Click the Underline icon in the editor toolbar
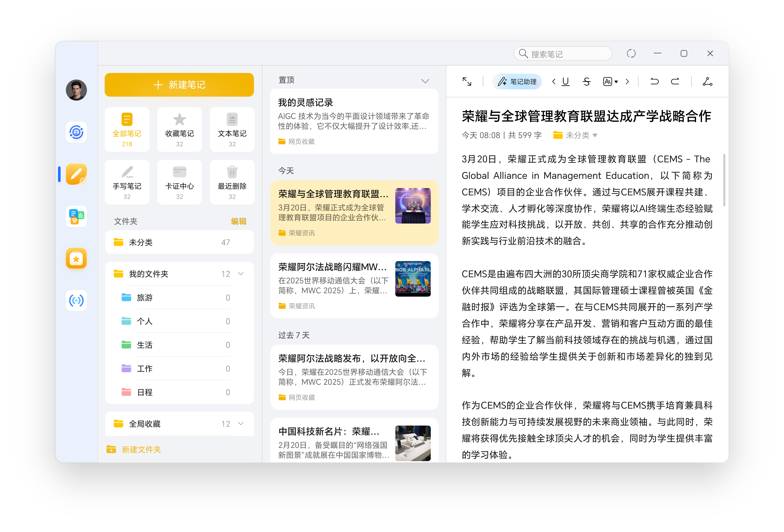The height and width of the screenshot is (532, 784). point(566,81)
